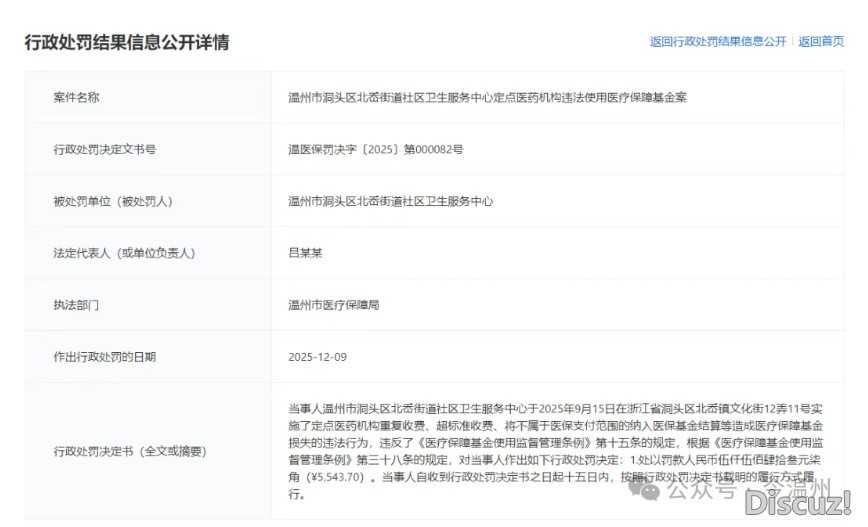868x527 pixels.
Task: Click the punished unit name in 被处罚单位 row
Action: click(390, 201)
